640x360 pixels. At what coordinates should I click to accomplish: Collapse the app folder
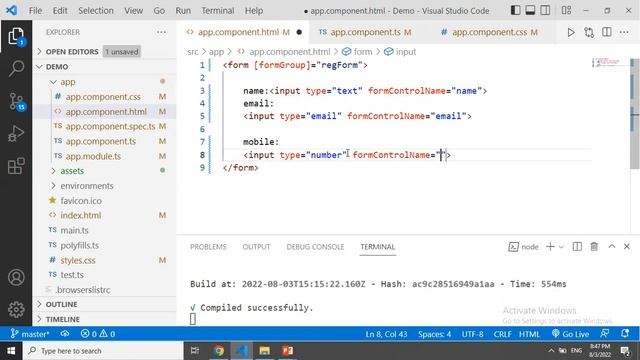pyautogui.click(x=68, y=82)
